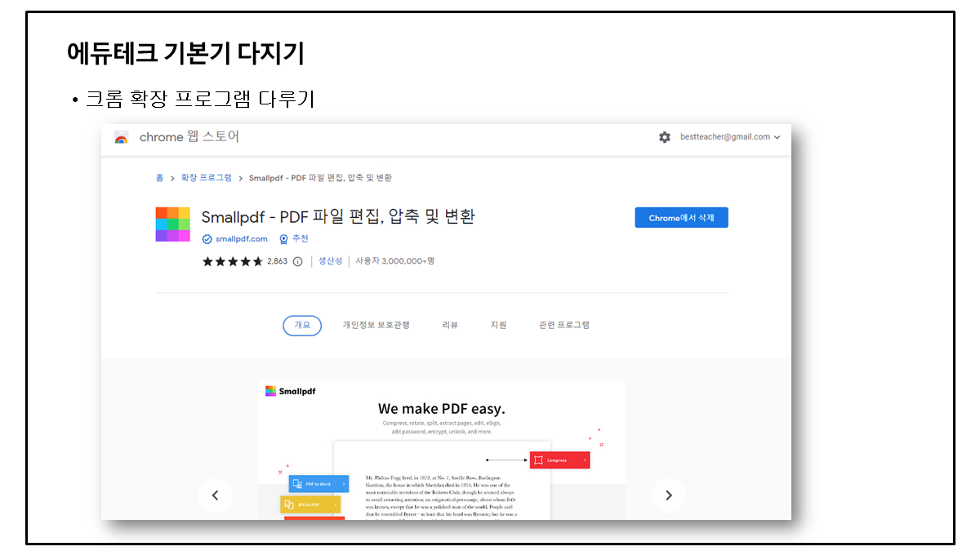The height and width of the screenshot is (551, 980).
Task: Open the 지원 tab
Action: (x=498, y=325)
